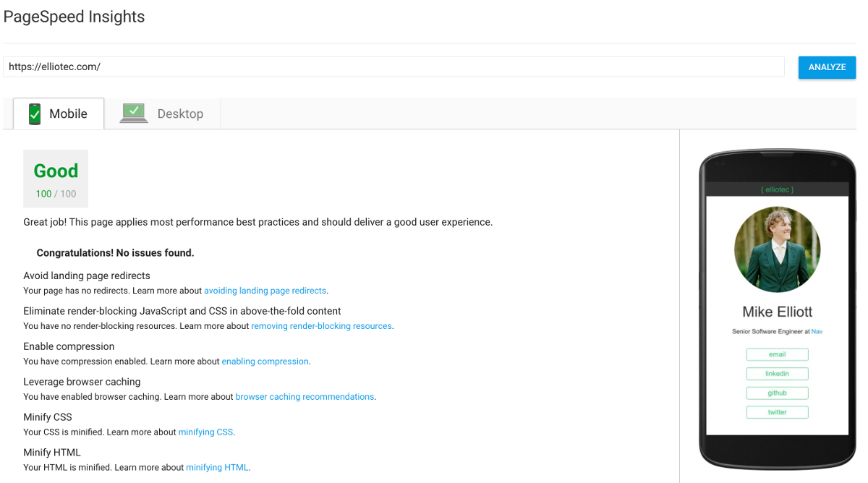Click the laptop checkmark icon on Desktop tab
868x483 pixels.
click(135, 114)
